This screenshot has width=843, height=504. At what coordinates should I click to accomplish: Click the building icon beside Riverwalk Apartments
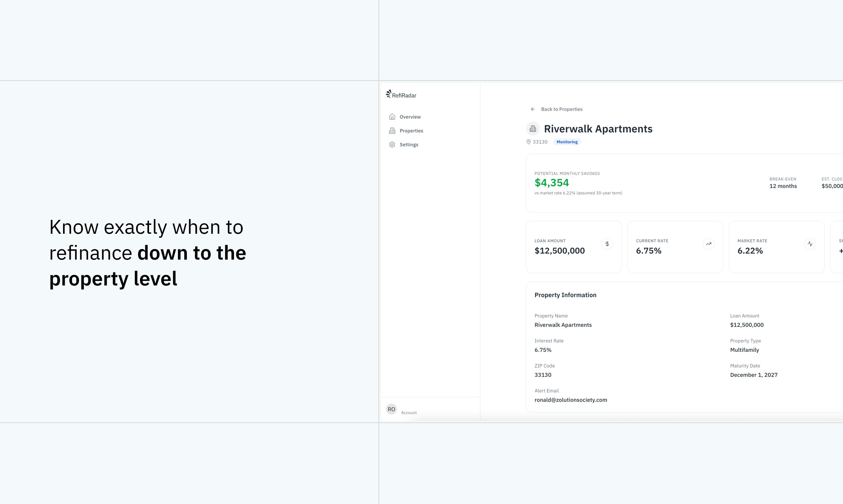click(x=533, y=129)
